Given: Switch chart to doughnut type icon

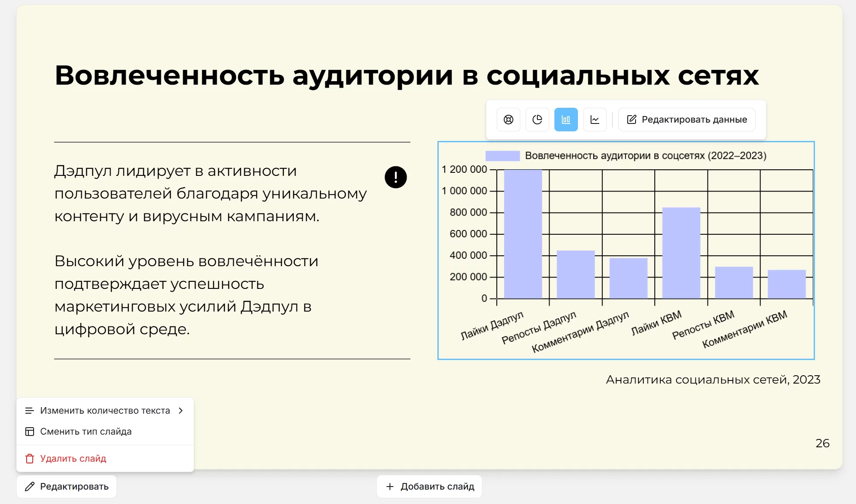Looking at the screenshot, I should [509, 120].
